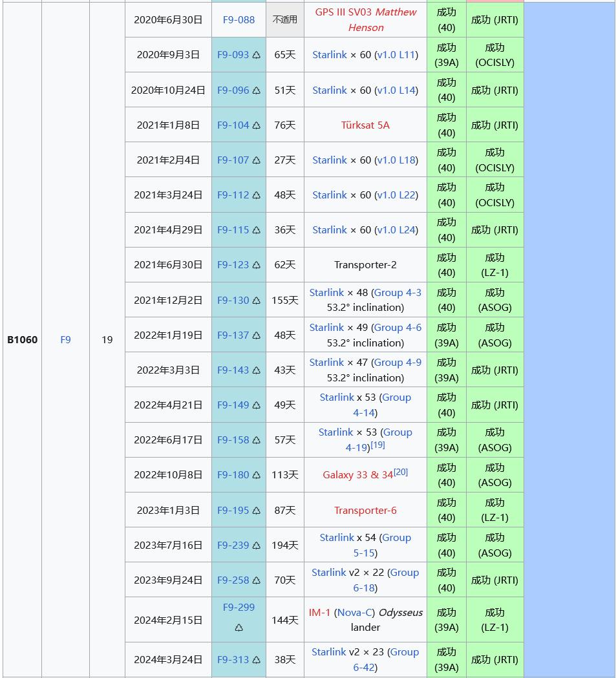This screenshot has width=616, height=678.
Task: Open the Galaxy 33 & 34 link
Action: click(x=357, y=475)
